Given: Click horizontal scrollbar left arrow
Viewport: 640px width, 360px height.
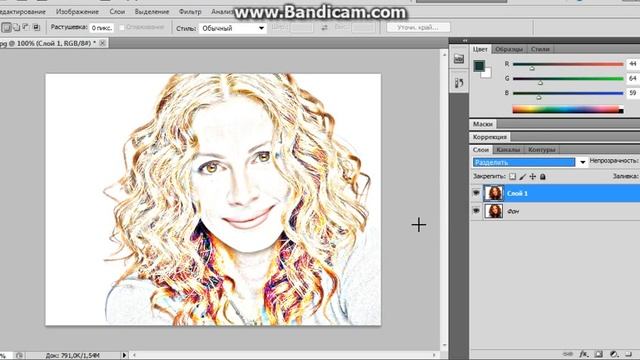Looking at the screenshot, I should (134, 355).
